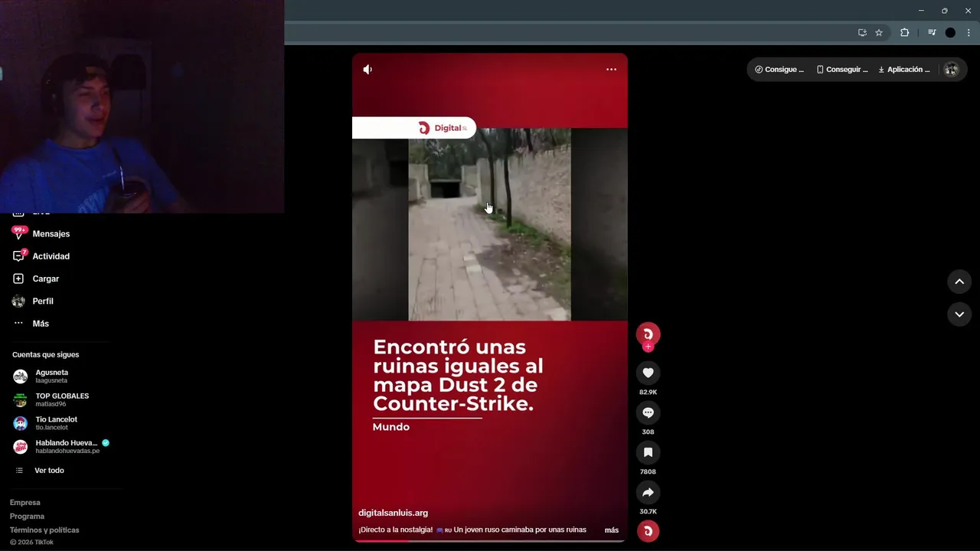This screenshot has height=551, width=980.
Task: Click the TOP GLOBALES avatar thumbnail
Action: tap(21, 399)
